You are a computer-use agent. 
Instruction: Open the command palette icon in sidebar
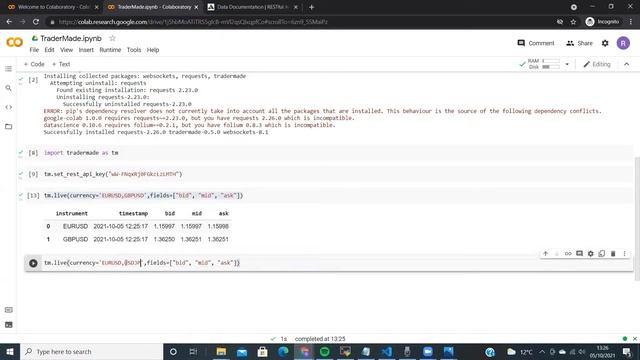(x=8, y=310)
